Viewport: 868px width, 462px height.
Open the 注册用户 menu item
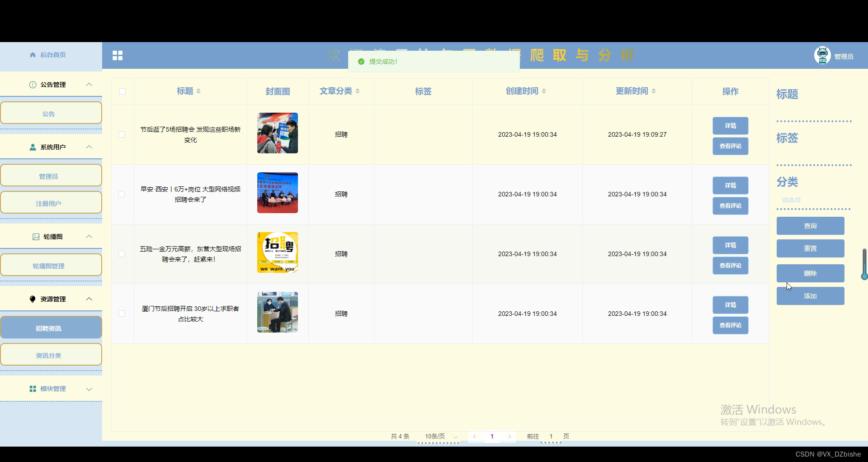point(51,203)
